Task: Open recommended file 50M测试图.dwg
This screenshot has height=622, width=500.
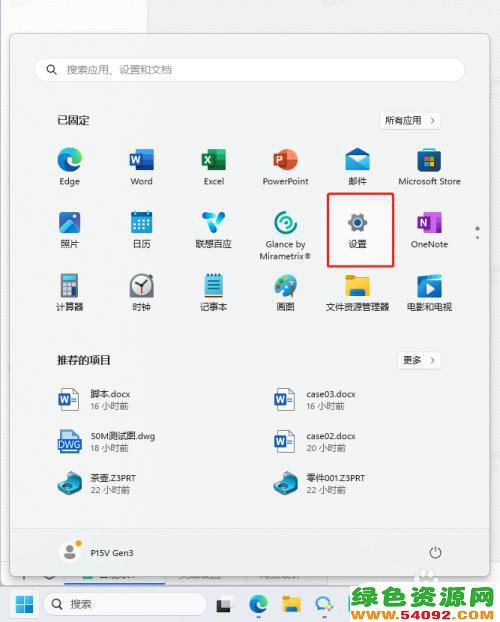Action: [106, 442]
